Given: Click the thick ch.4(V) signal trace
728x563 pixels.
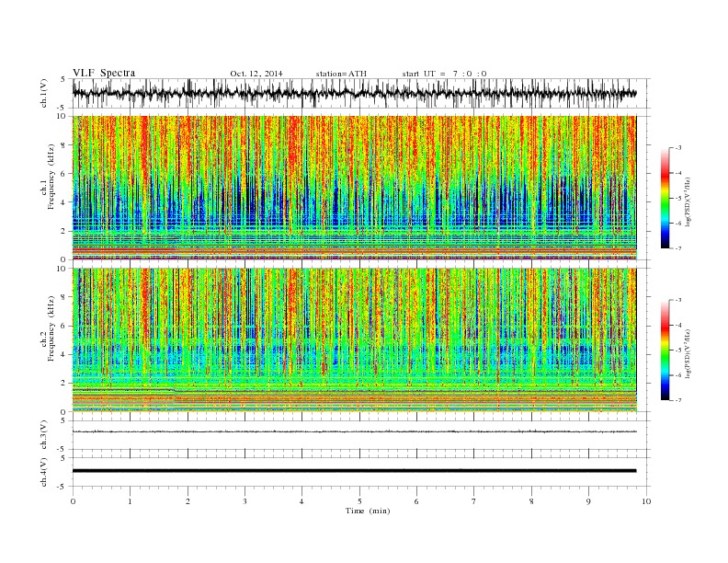Looking at the screenshot, I should [354, 471].
